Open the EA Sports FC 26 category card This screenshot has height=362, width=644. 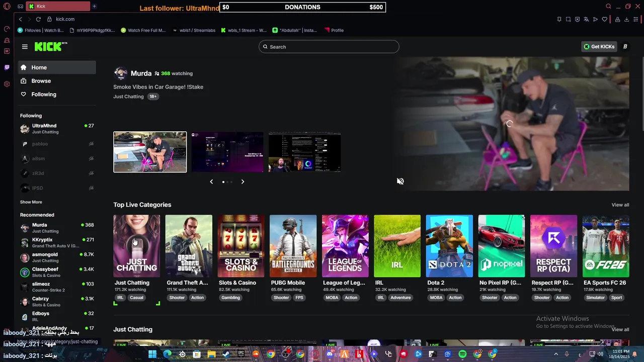click(x=606, y=246)
